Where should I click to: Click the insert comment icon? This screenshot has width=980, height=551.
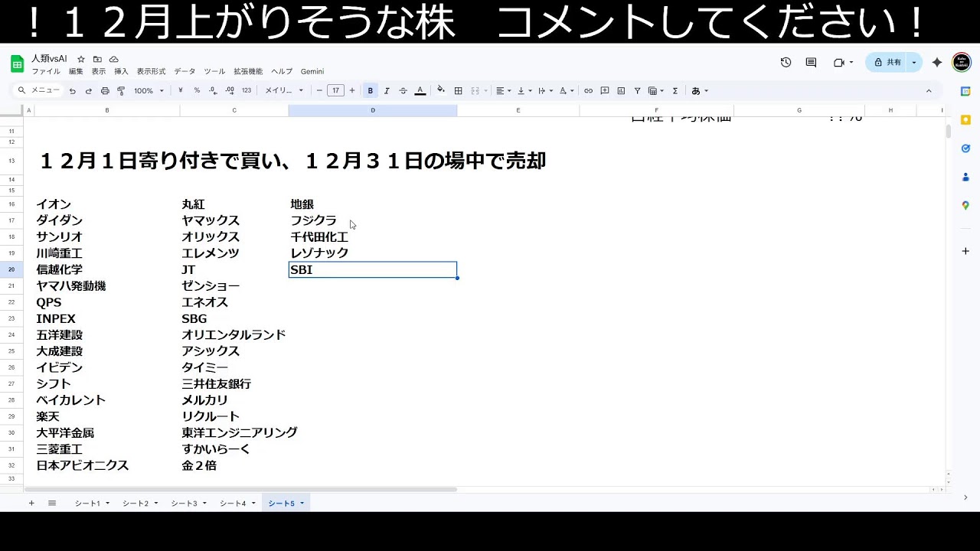[606, 90]
